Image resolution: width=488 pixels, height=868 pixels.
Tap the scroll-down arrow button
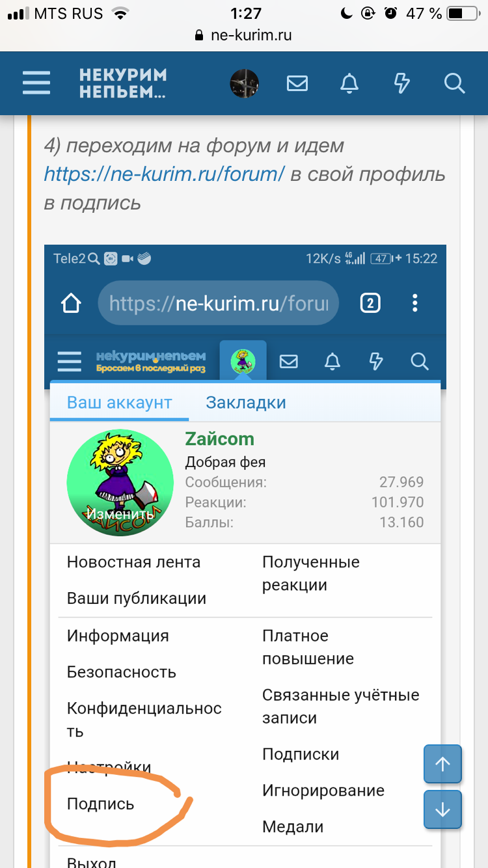pyautogui.click(x=442, y=810)
